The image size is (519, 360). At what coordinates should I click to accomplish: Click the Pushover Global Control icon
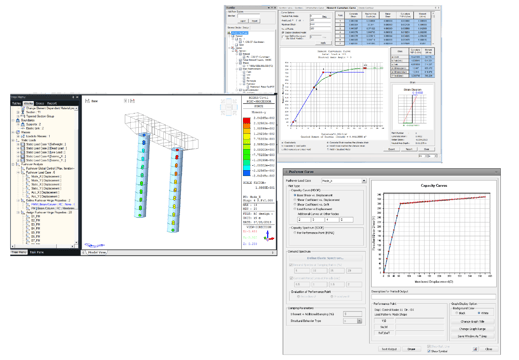pyautogui.click(x=23, y=169)
